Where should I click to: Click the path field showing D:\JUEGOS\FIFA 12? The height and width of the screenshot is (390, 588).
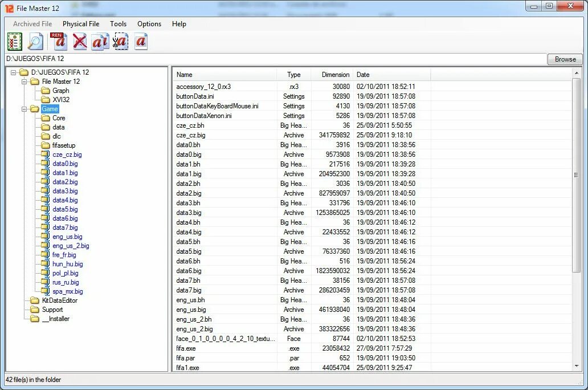(276, 59)
